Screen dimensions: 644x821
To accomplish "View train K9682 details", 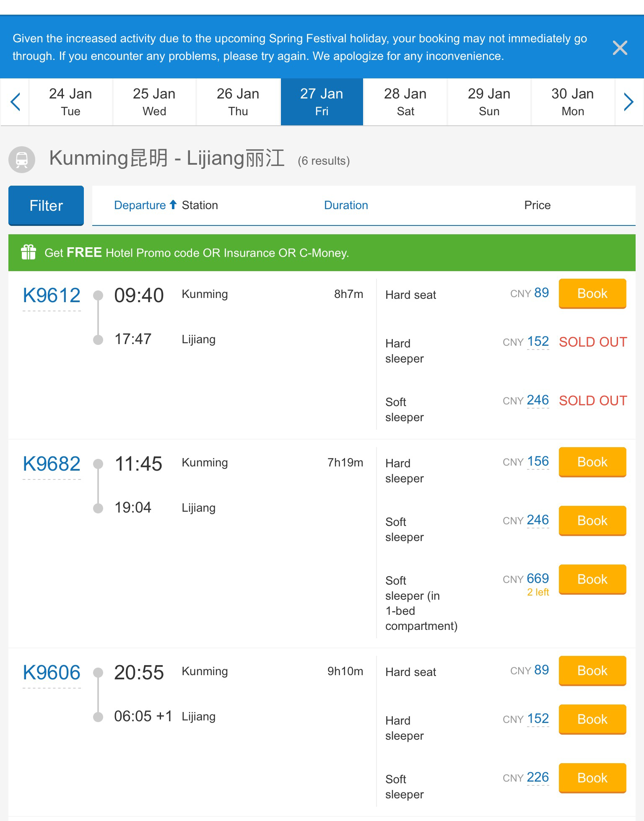I will pyautogui.click(x=52, y=464).
